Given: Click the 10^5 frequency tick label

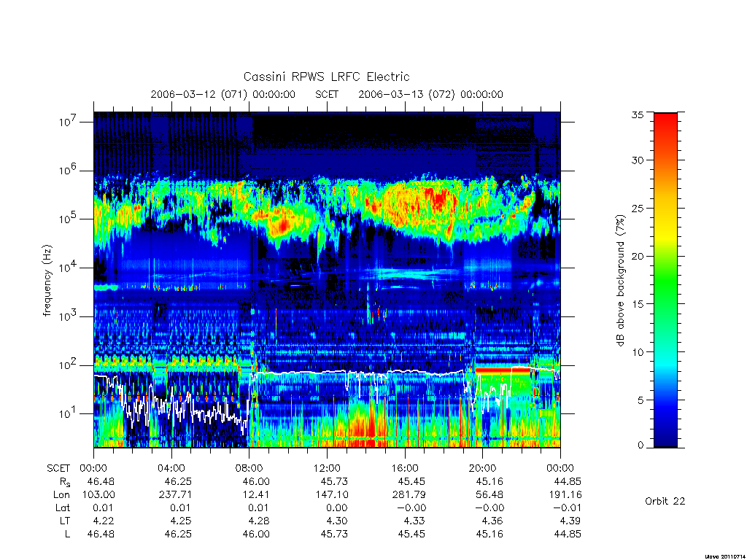Looking at the screenshot, I should coord(69,219).
